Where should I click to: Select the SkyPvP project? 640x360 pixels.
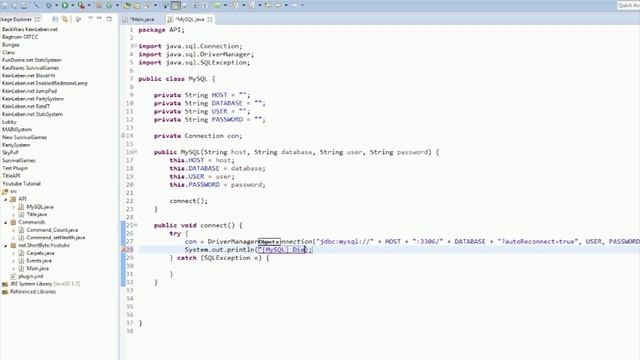[x=10, y=153]
